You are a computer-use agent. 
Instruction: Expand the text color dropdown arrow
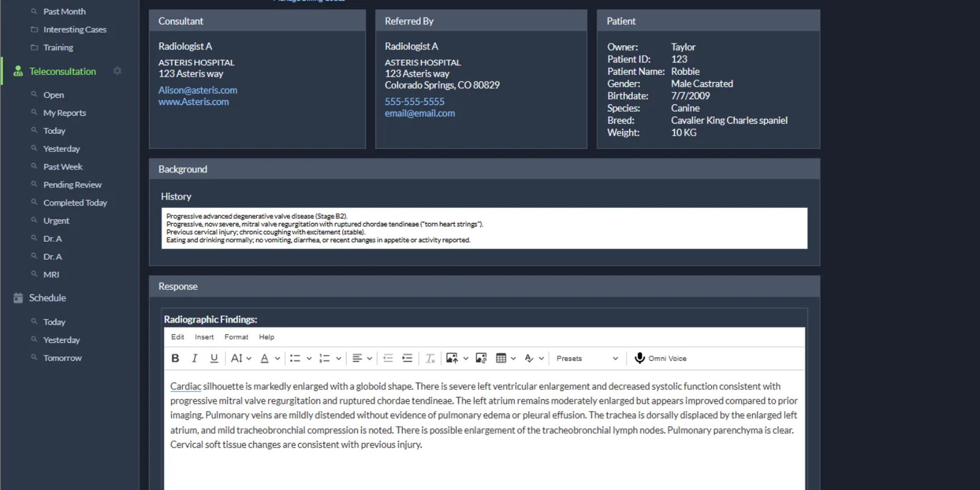(277, 359)
